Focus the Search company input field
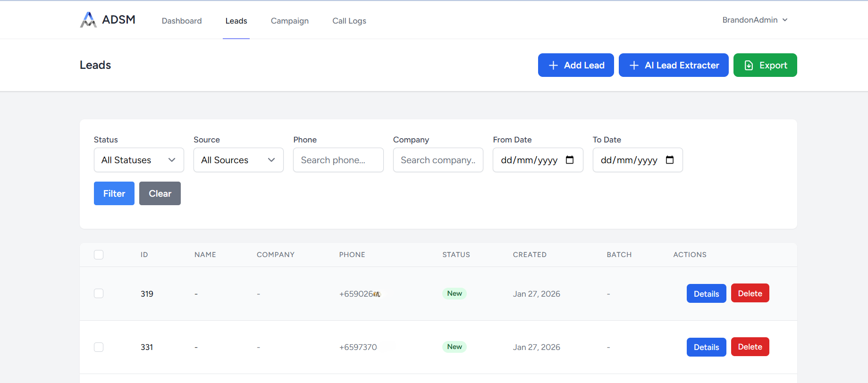The height and width of the screenshot is (383, 868). pos(438,160)
